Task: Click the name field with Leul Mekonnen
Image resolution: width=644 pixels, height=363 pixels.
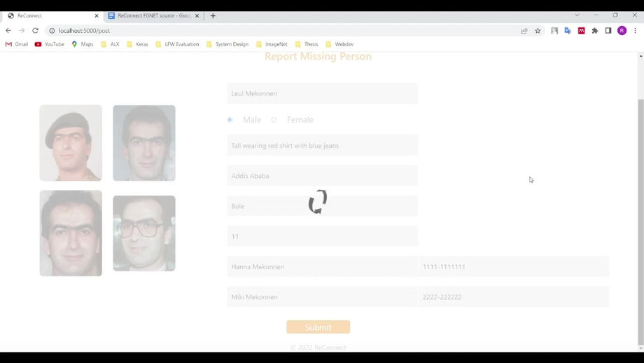Action: pos(323,93)
